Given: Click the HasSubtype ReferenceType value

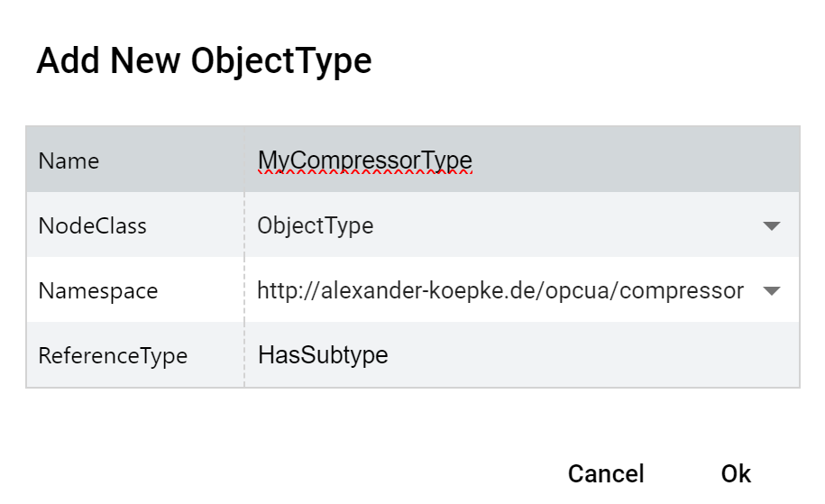Looking at the screenshot, I should (323, 355).
